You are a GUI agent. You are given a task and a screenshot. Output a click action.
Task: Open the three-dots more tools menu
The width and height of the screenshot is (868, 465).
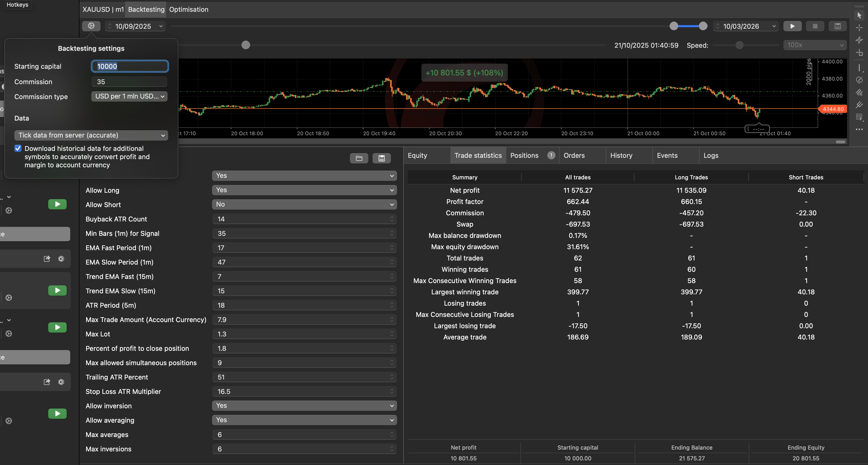859,130
